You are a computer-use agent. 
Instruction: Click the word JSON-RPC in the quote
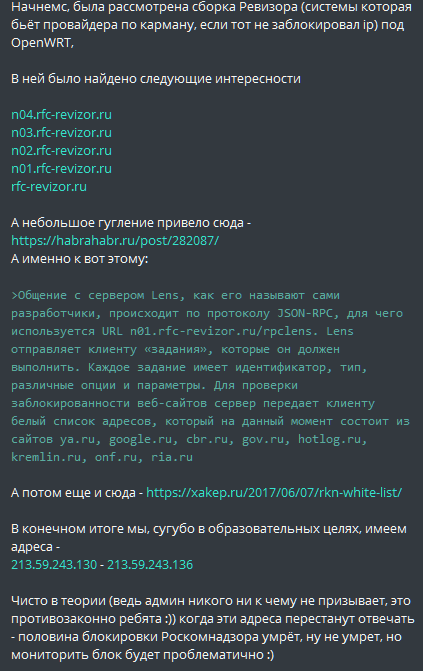[305, 313]
